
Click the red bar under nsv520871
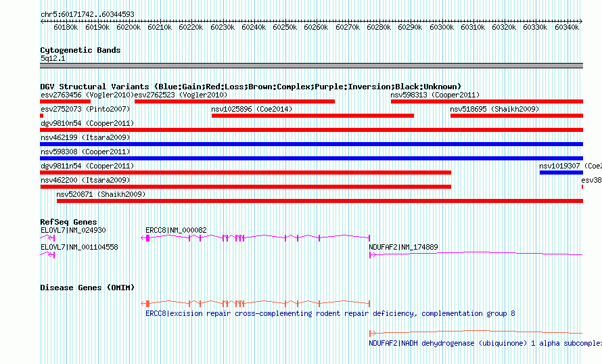320,201
